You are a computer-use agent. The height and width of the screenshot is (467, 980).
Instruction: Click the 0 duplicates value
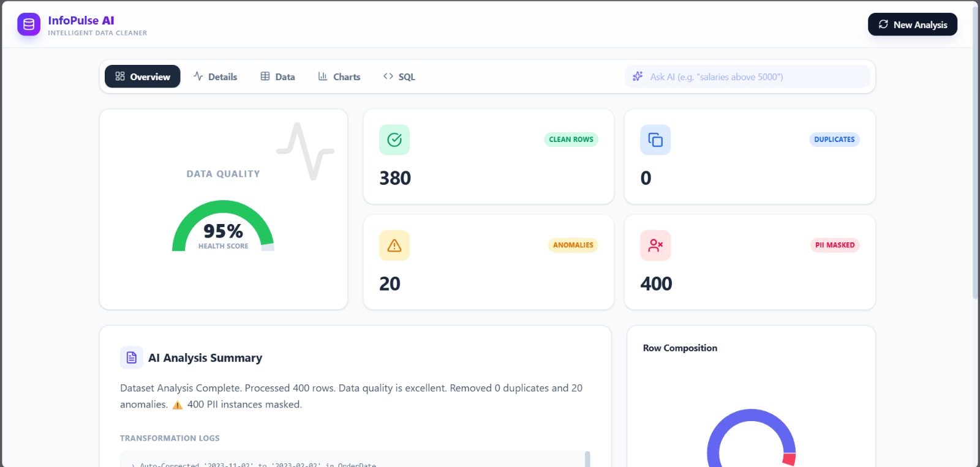646,178
